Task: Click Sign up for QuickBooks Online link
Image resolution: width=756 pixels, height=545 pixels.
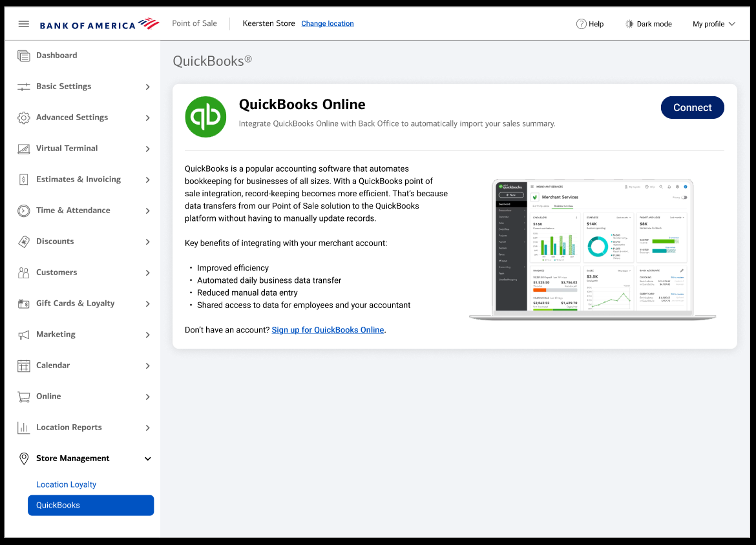Action: tap(328, 330)
